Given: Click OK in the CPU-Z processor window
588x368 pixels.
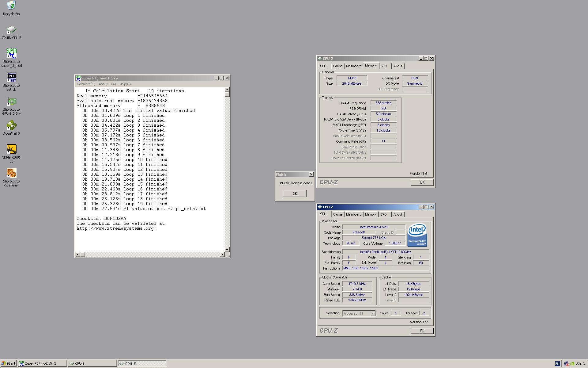Looking at the screenshot, I should click(x=422, y=331).
